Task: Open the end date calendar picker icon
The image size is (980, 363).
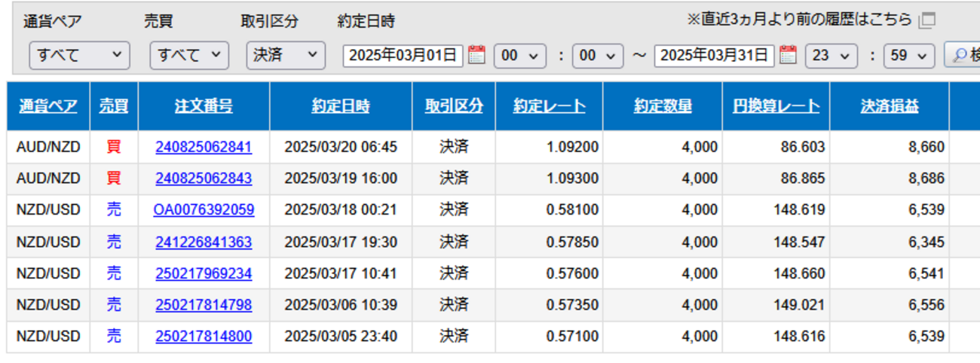Action: tap(788, 55)
